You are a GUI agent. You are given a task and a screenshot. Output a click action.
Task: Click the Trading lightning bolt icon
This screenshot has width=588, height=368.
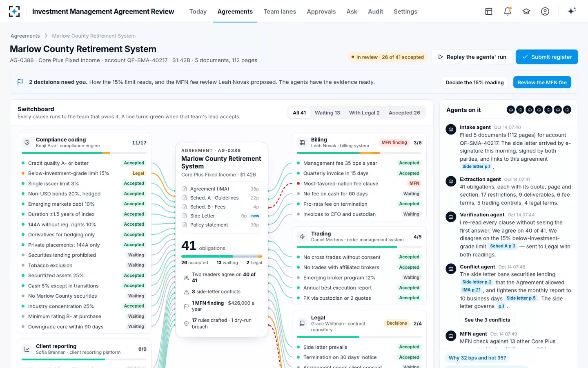click(302, 237)
